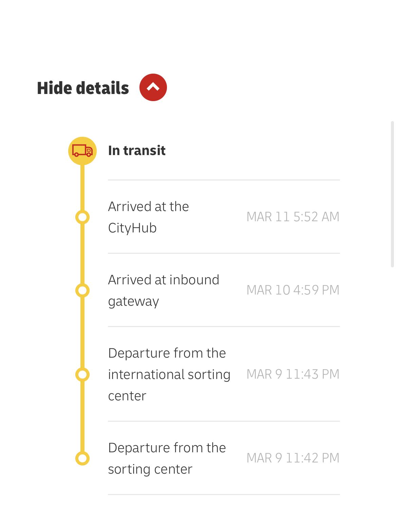Screen dimensions: 397x532
Task: Click the MAR 9 11:42 PM timestamp
Action: (x=293, y=458)
